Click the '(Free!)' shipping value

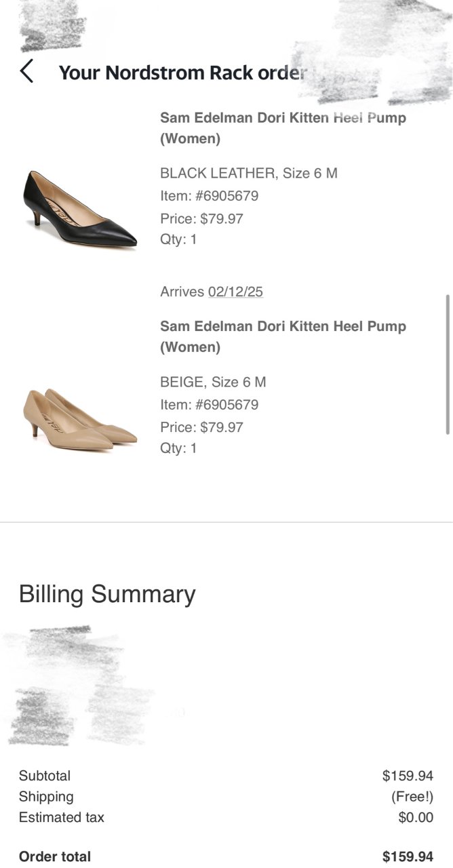412,797
